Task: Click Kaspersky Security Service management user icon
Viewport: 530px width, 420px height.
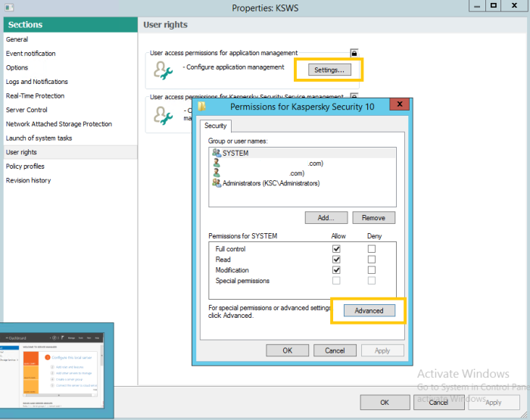Action: pos(164,116)
